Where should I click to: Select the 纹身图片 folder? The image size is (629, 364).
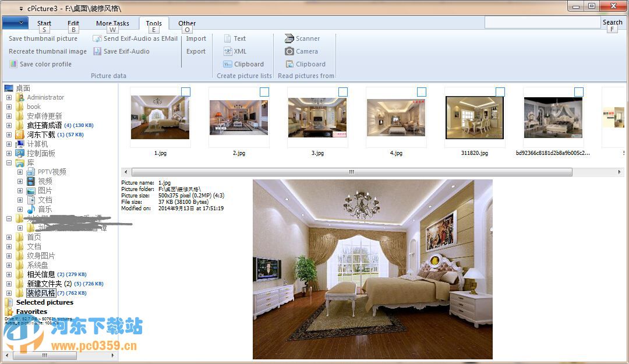pyautogui.click(x=41, y=256)
